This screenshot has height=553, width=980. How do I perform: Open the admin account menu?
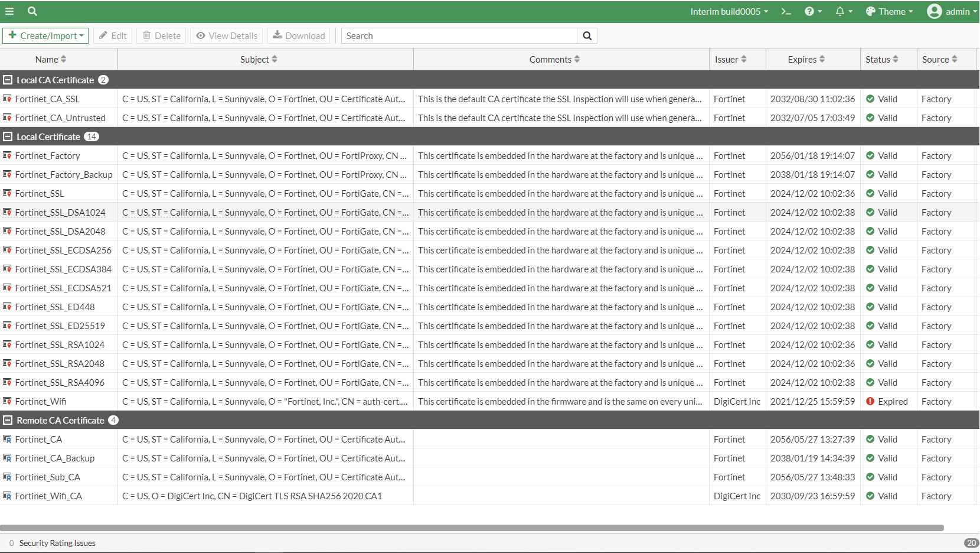click(x=952, y=11)
